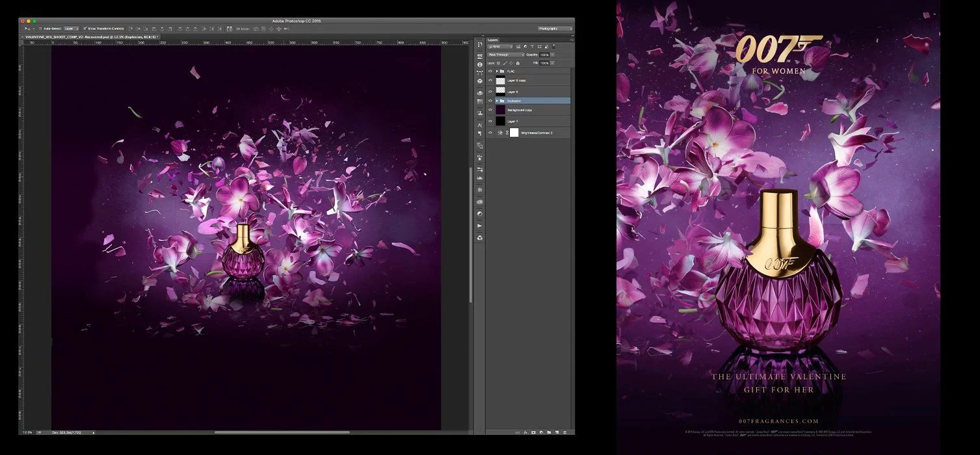Viewport: 980px width, 455px height.
Task: Create a new layer
Action: pos(557,432)
